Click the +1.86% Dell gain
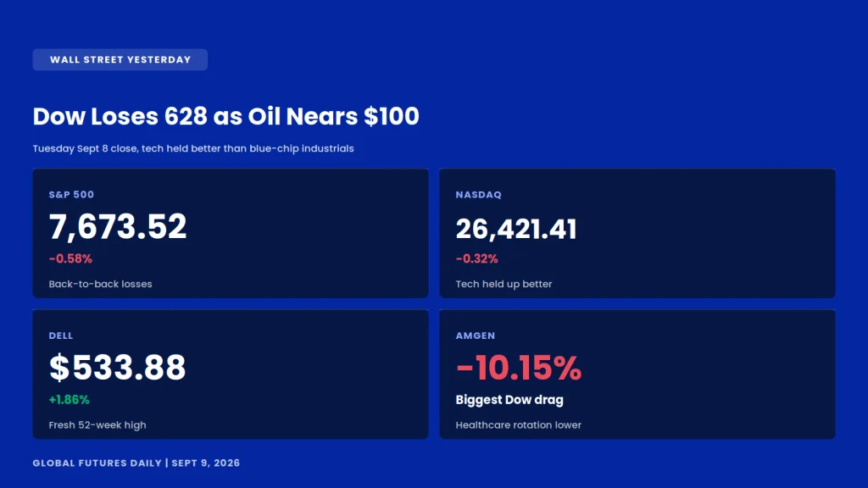 point(70,400)
